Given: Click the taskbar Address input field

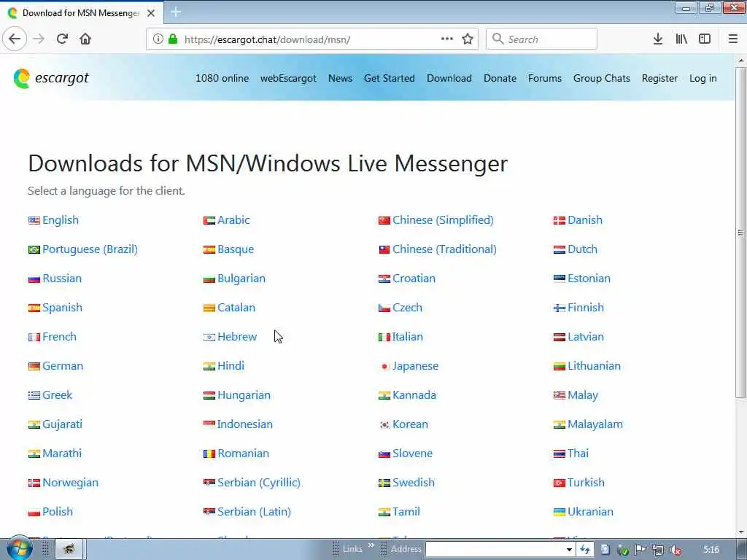Looking at the screenshot, I should (x=495, y=550).
